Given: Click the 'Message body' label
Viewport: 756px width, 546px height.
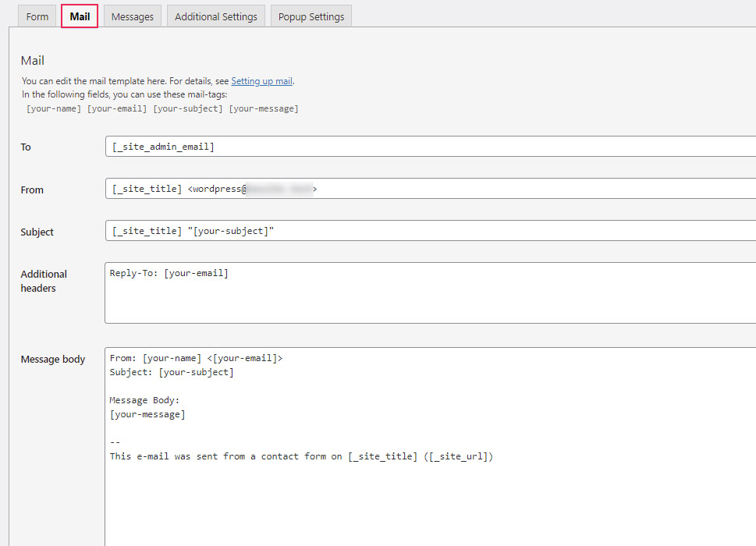Looking at the screenshot, I should pos(53,360).
